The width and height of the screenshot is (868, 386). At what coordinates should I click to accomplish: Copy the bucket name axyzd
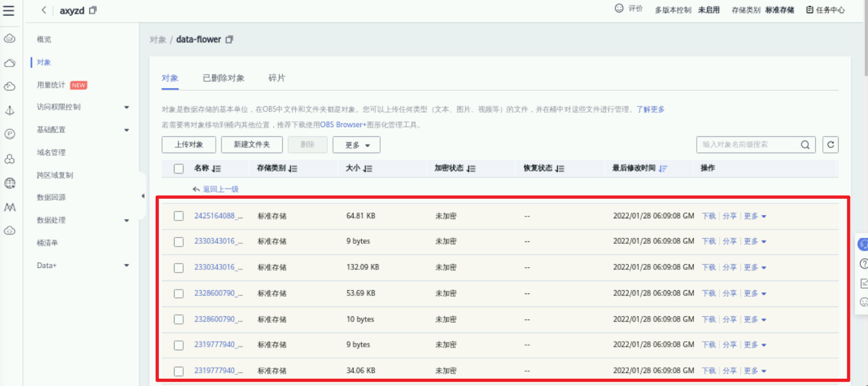[x=93, y=10]
